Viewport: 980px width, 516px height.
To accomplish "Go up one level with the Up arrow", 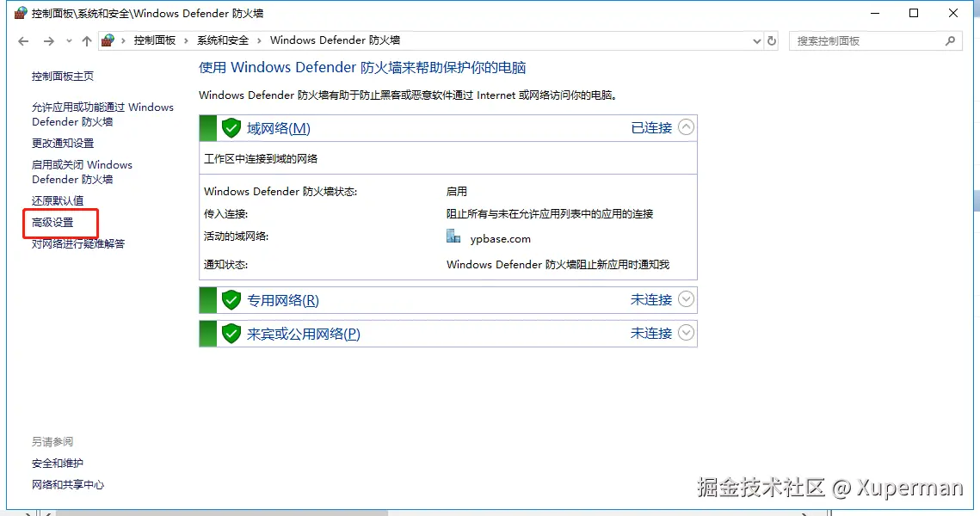I will point(86,41).
